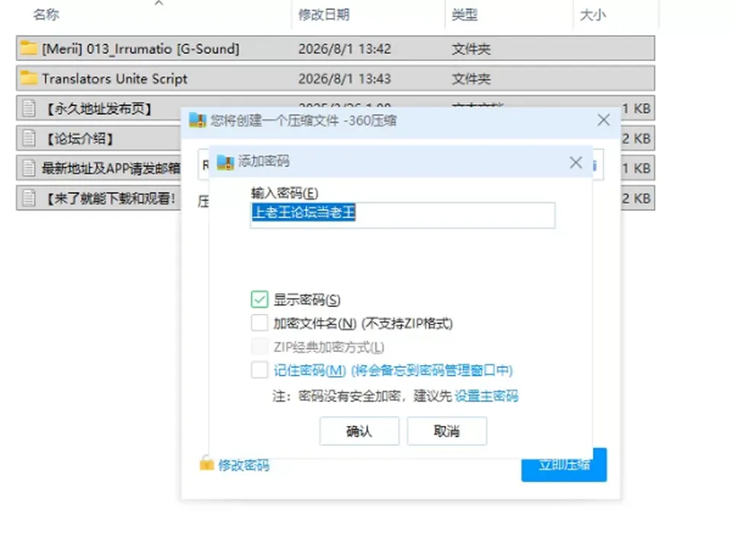Click the 360压缩 icon in outer dialog title
732x560 pixels.
tap(197, 120)
